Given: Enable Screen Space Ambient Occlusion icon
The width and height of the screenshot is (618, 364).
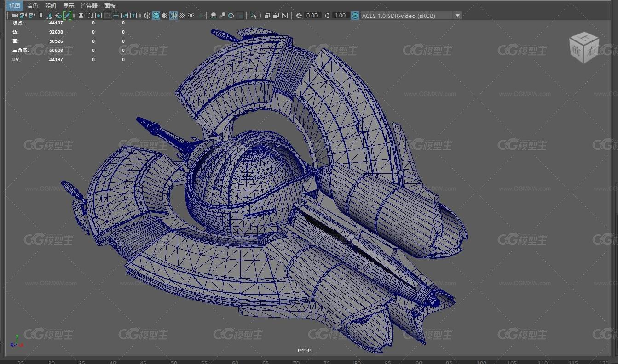Looking at the screenshot, I should click(214, 16).
